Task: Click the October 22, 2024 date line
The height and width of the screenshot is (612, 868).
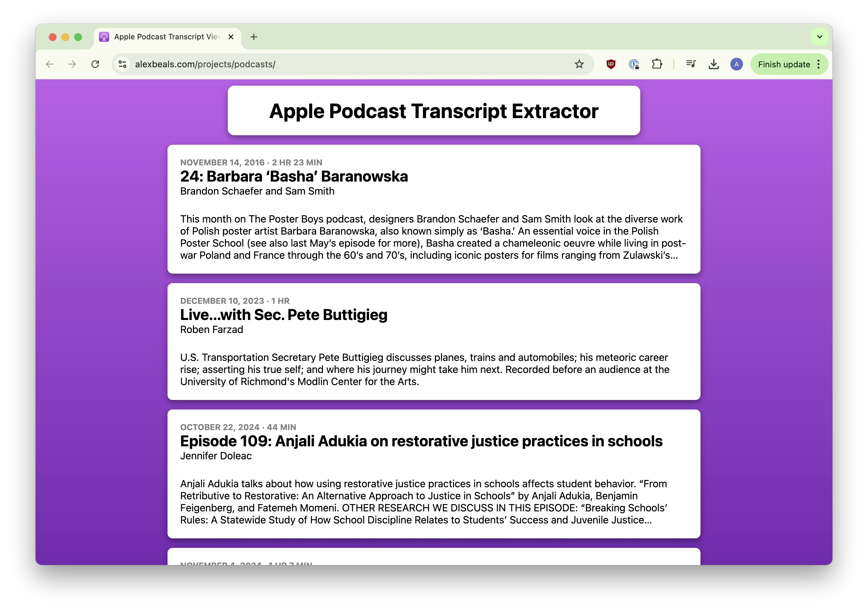Action: click(238, 427)
